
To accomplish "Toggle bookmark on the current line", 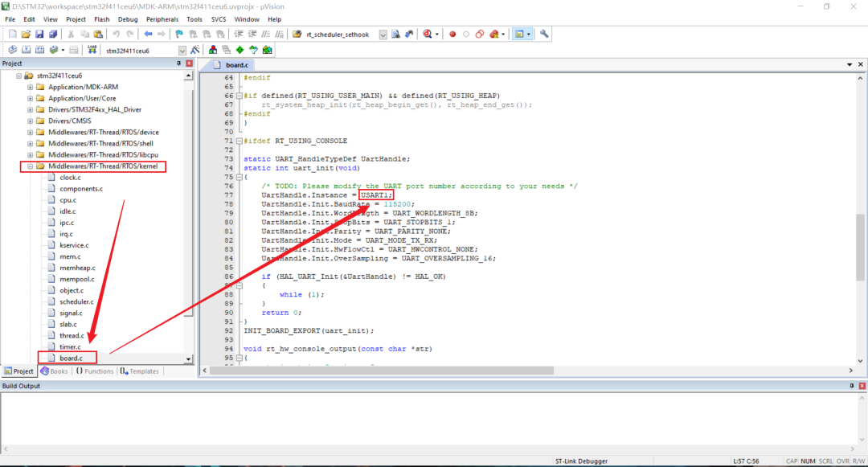I will click(x=179, y=35).
